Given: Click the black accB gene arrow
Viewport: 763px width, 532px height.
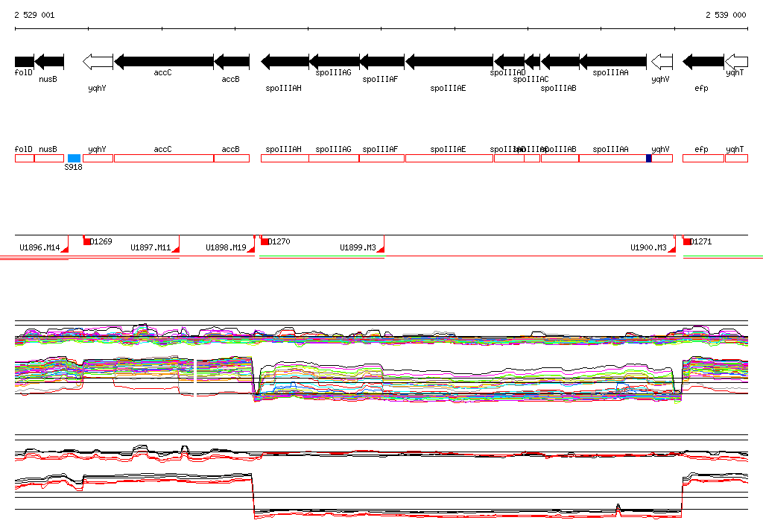Looking at the screenshot, I should point(232,61).
